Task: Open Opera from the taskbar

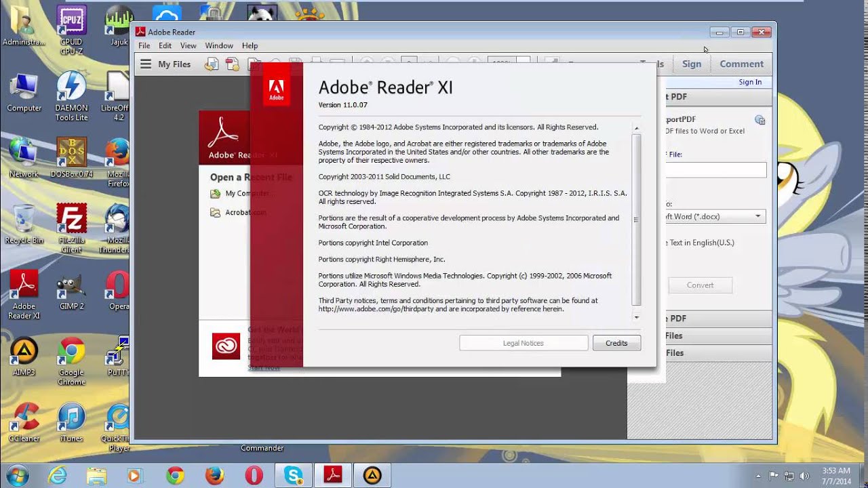Action: 254,476
